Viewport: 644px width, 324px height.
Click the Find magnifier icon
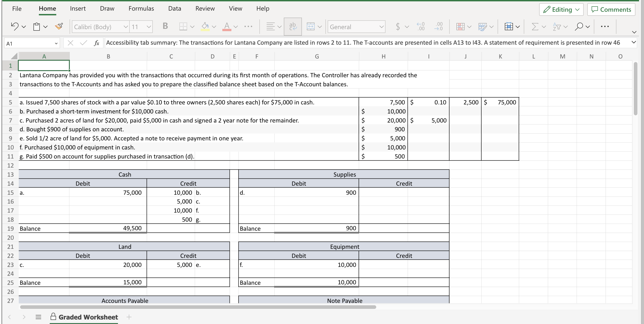click(579, 26)
